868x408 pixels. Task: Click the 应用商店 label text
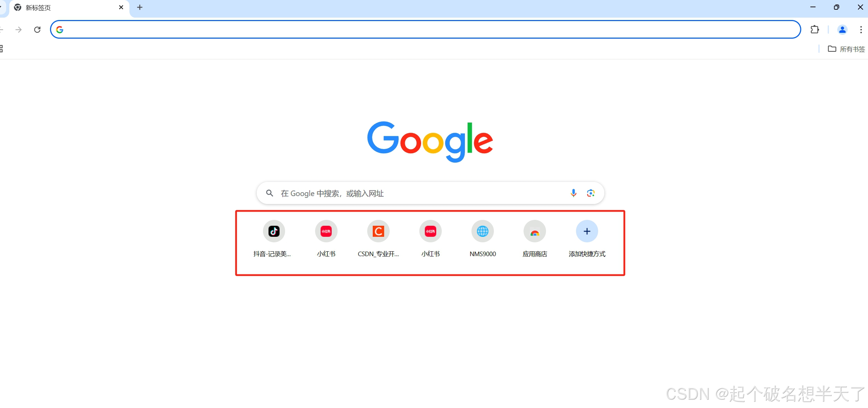[x=535, y=254]
